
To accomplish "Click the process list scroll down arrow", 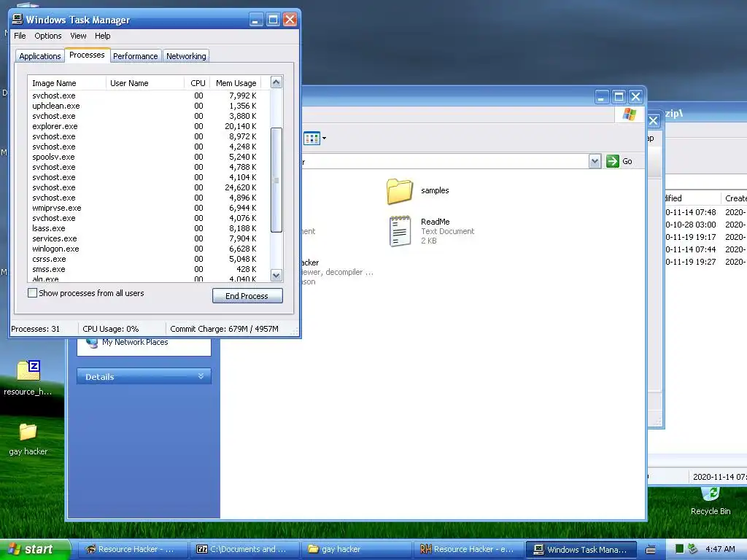I will 276,275.
